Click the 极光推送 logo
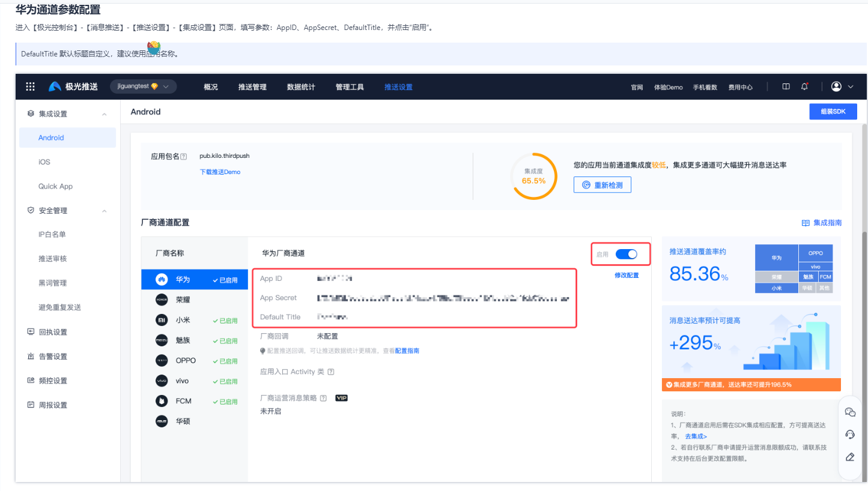This screenshot has width=868, height=491. (x=73, y=86)
